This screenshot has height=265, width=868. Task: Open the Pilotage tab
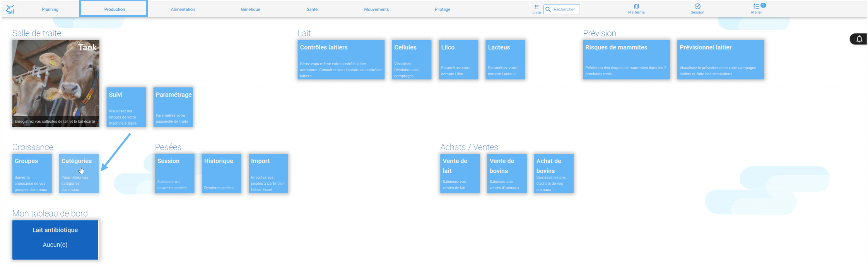pyautogui.click(x=443, y=9)
